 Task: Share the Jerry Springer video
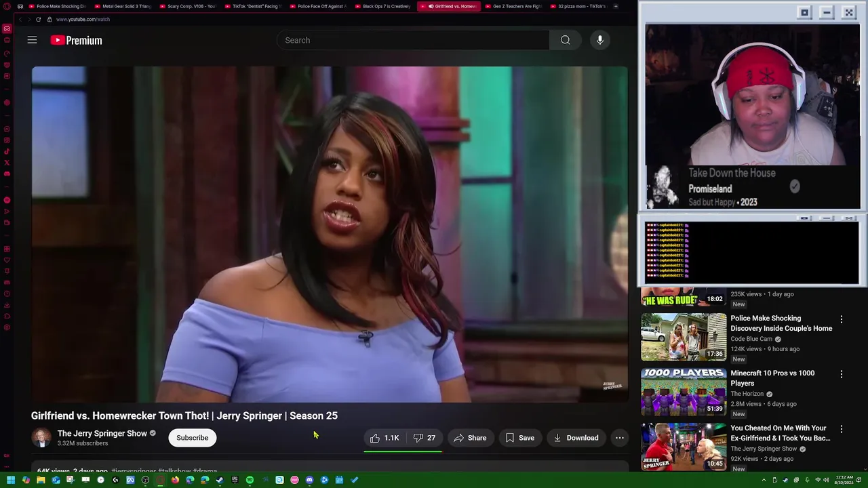point(470,438)
